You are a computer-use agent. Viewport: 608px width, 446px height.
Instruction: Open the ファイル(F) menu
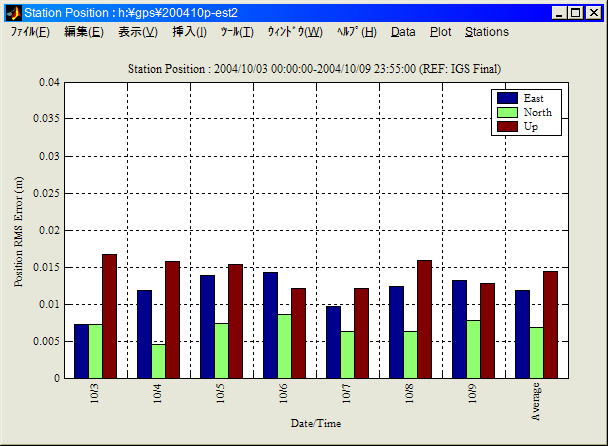30,32
